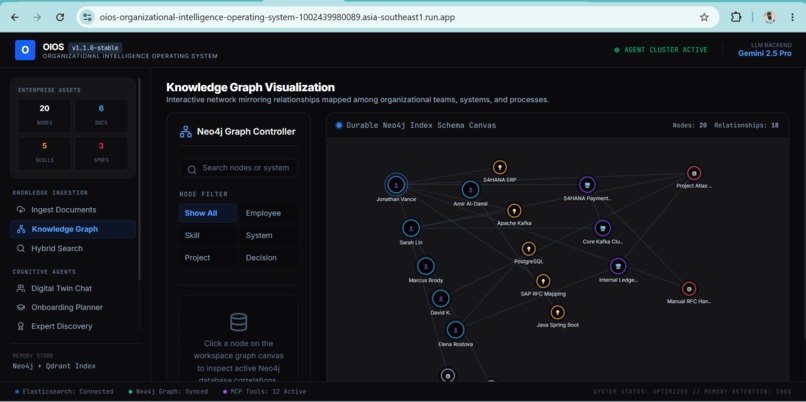This screenshot has width=806, height=402.
Task: Click the S4HANA ERP skill node
Action: [500, 167]
